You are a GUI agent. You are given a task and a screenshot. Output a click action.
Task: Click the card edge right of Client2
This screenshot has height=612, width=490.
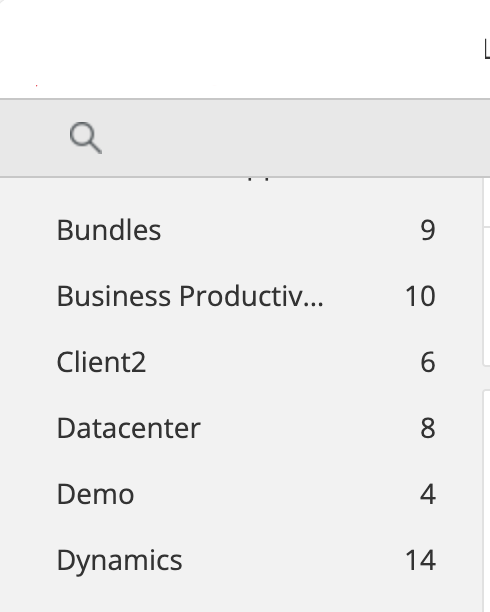pos(487,297)
